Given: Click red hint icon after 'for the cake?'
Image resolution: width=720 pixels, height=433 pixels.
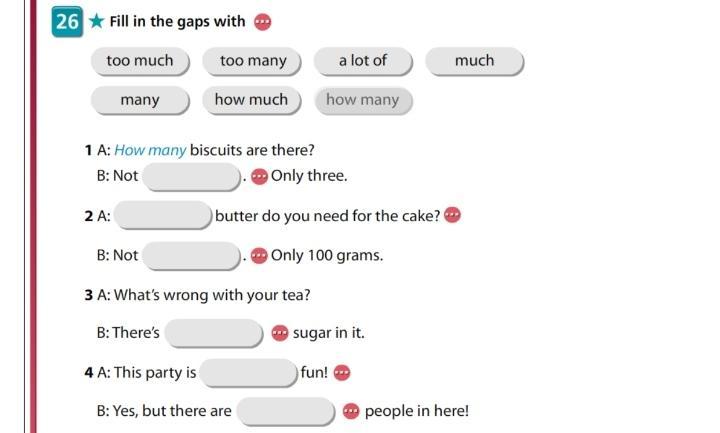Looking at the screenshot, I should point(452,214).
